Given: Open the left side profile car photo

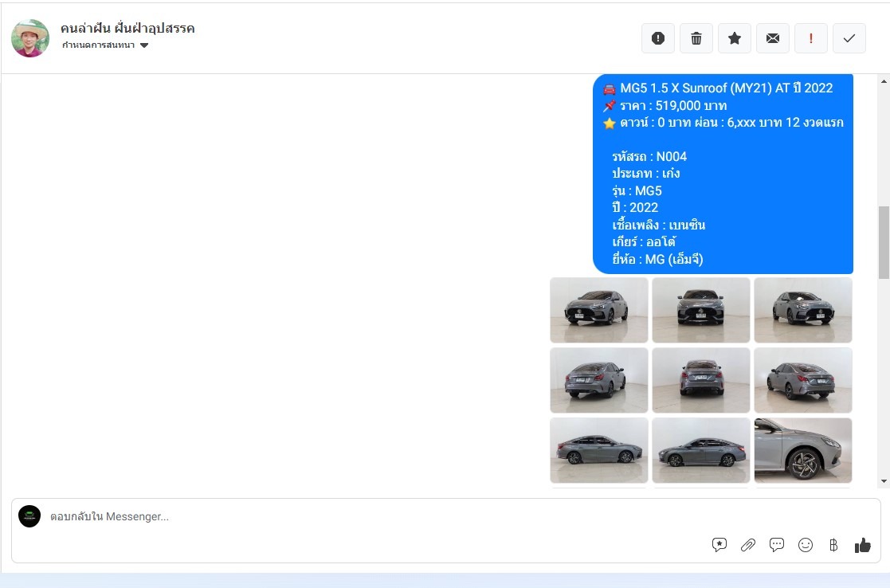Looking at the screenshot, I should click(x=701, y=451).
